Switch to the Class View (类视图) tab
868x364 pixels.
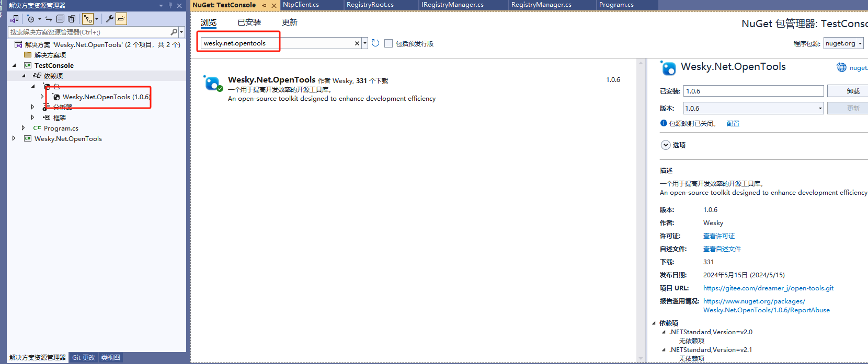pyautogui.click(x=111, y=358)
